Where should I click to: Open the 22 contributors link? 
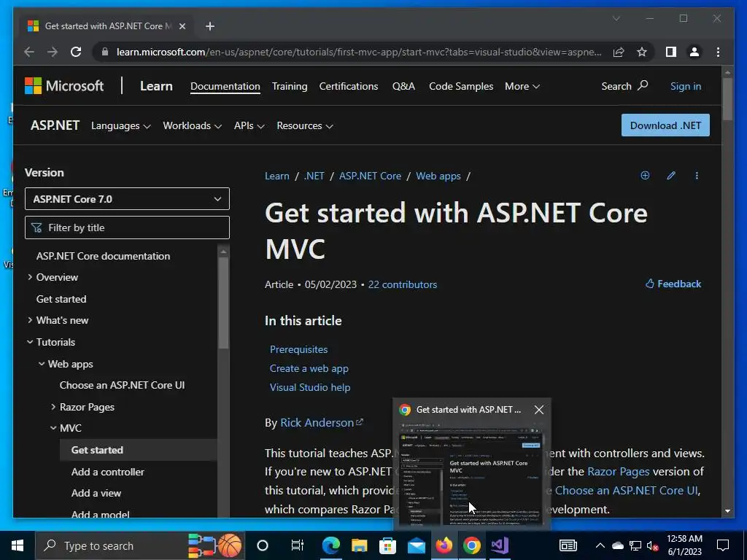pos(403,284)
